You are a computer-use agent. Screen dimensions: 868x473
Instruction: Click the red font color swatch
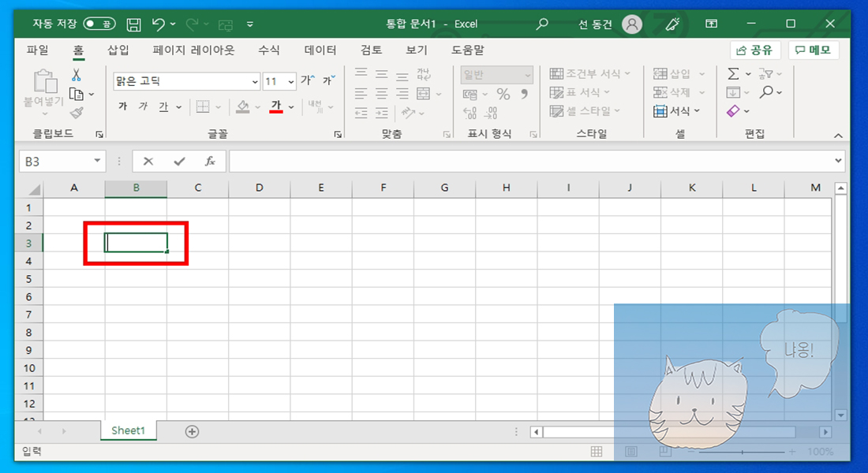pos(276,106)
